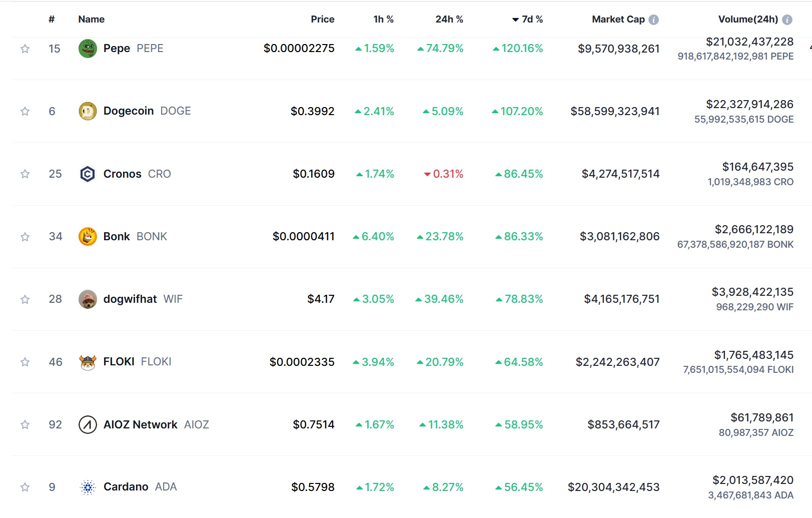Image resolution: width=812 pixels, height=518 pixels.
Task: Sort the table by Price header
Action: point(322,19)
